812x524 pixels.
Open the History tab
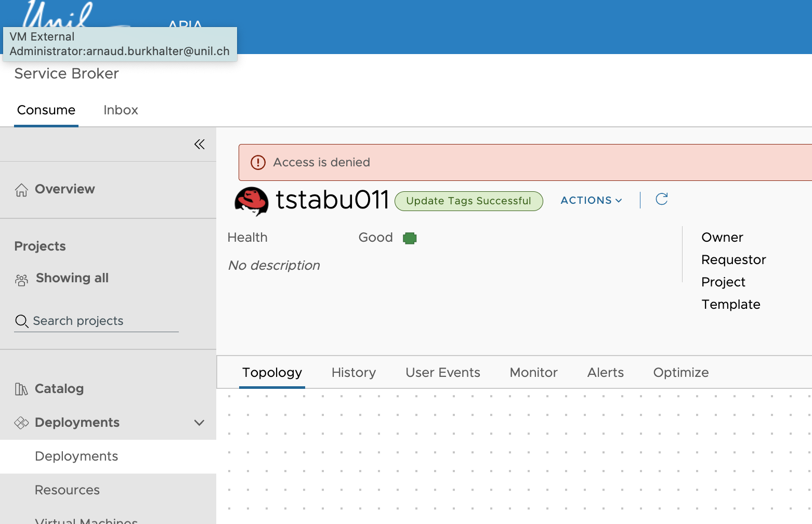coord(353,373)
